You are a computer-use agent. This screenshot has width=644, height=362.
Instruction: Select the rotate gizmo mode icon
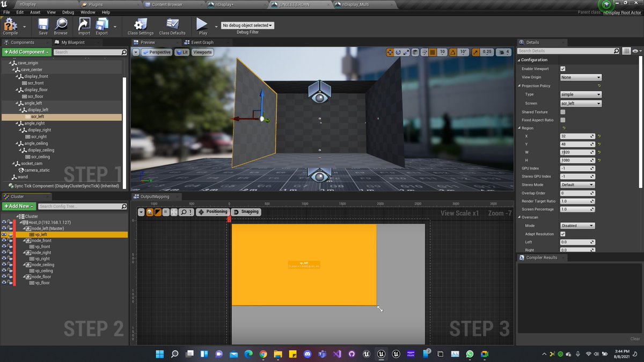click(x=398, y=52)
